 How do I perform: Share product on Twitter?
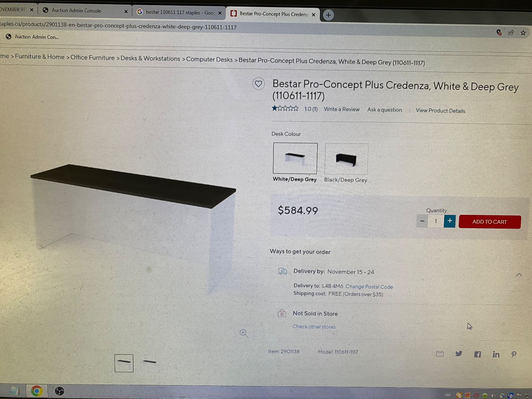click(x=459, y=354)
